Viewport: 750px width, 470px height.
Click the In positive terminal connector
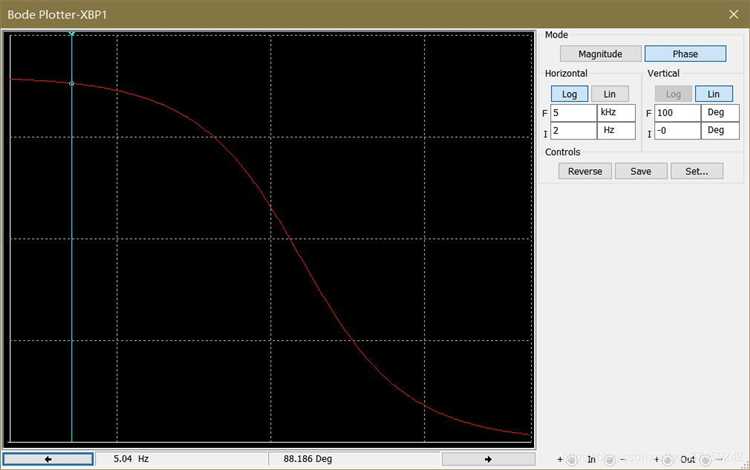click(x=572, y=460)
